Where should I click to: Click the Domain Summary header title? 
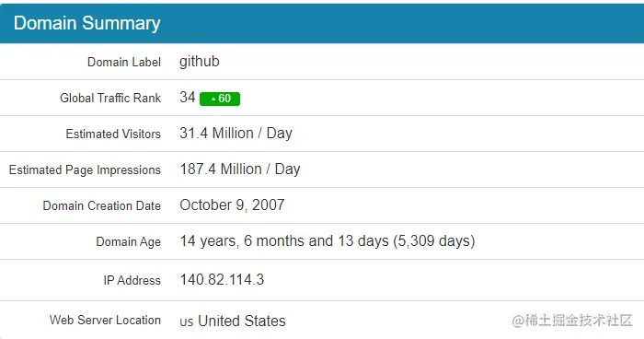[x=87, y=23]
